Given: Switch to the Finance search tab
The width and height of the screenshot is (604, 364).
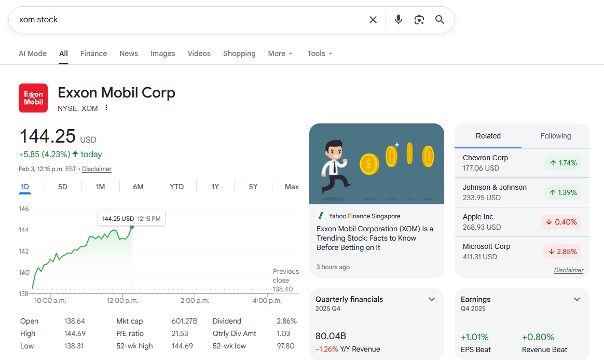Looking at the screenshot, I should (x=93, y=53).
